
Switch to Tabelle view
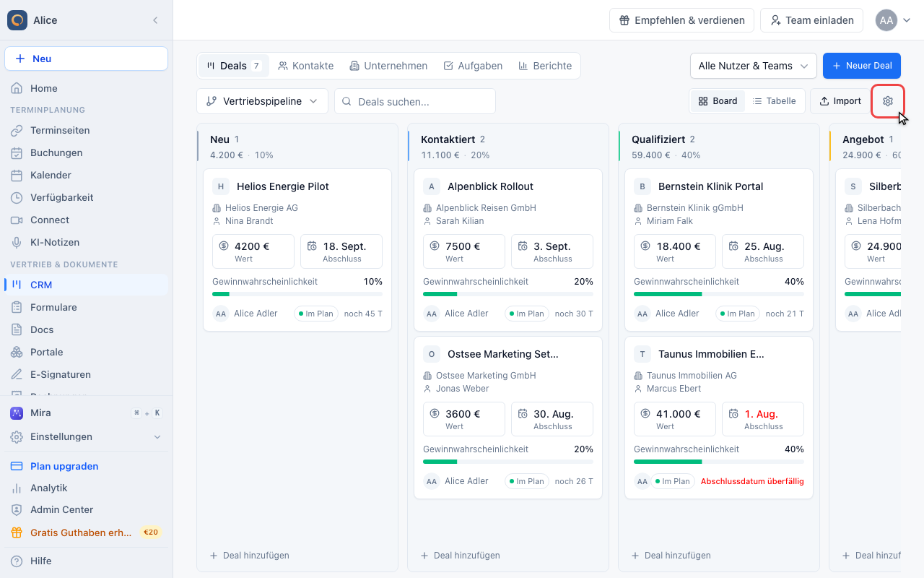[x=774, y=101]
